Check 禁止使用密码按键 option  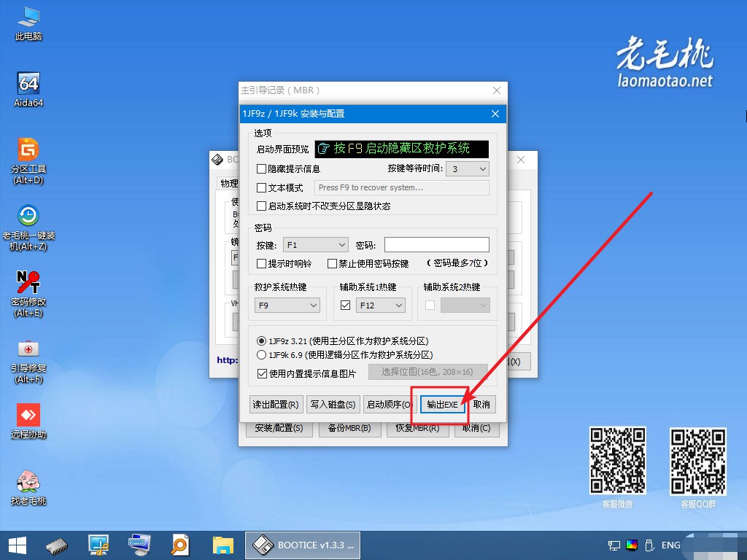[x=333, y=263]
